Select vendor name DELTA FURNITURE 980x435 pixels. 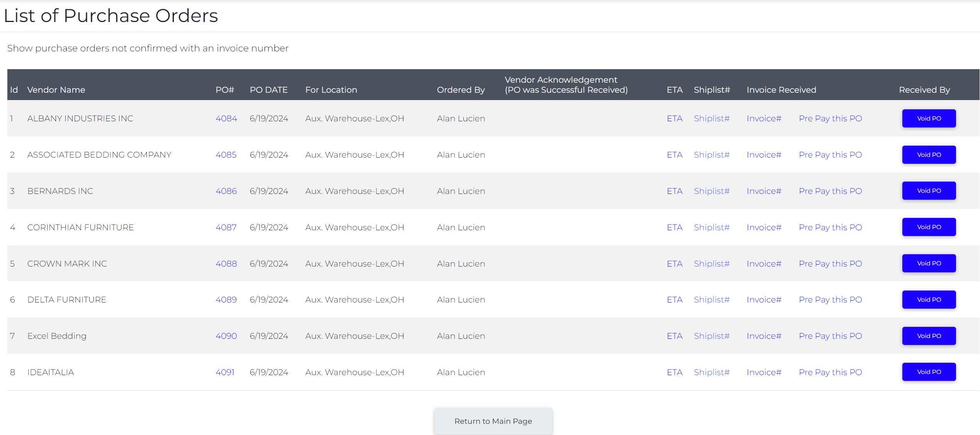click(x=66, y=300)
